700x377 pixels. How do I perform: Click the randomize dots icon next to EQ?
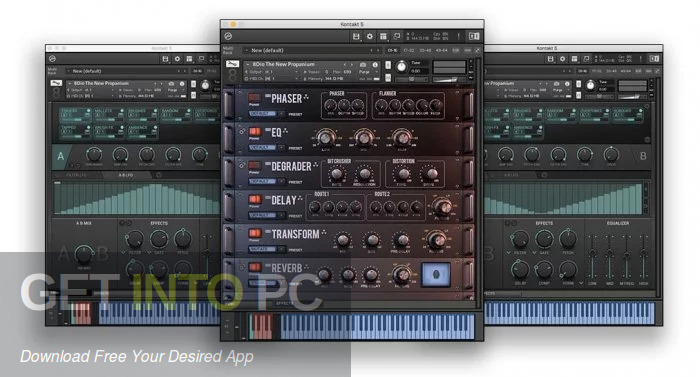pyautogui.click(x=286, y=132)
